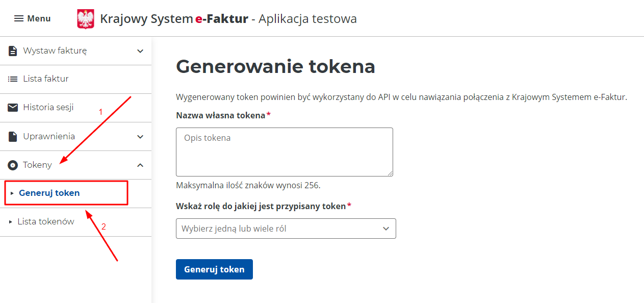
Task: Click the target icon beside Tokeny
Action: (x=12, y=164)
